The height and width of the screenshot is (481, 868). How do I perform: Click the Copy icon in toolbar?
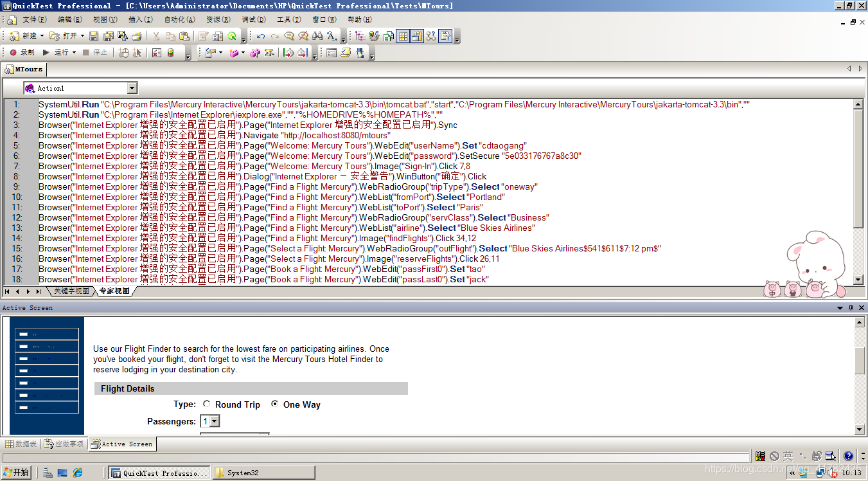(x=170, y=36)
